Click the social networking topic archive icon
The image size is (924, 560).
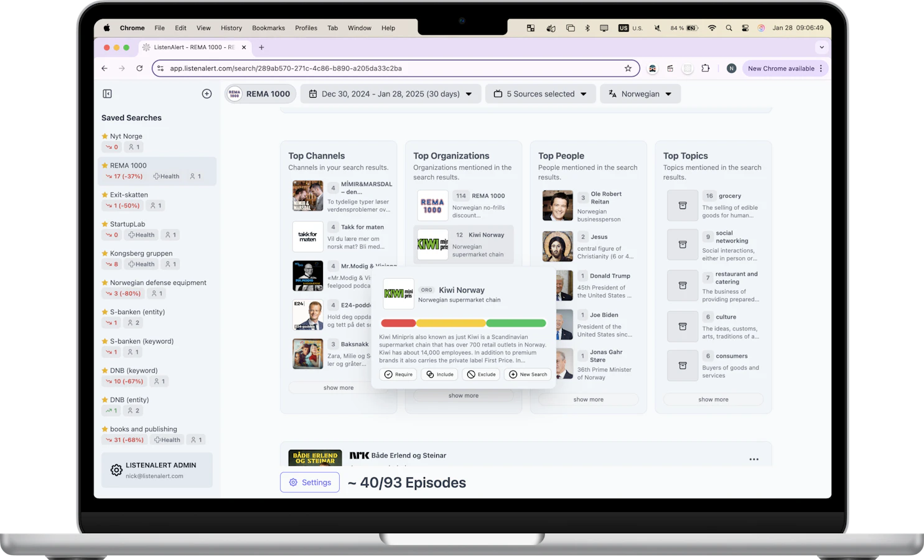coord(683,245)
